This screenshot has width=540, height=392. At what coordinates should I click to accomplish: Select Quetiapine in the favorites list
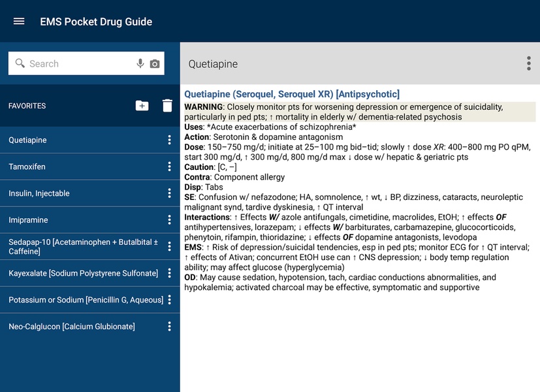point(90,140)
